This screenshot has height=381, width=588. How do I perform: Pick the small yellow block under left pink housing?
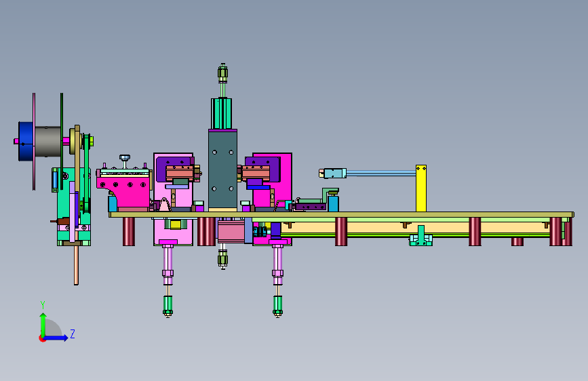click(x=176, y=224)
